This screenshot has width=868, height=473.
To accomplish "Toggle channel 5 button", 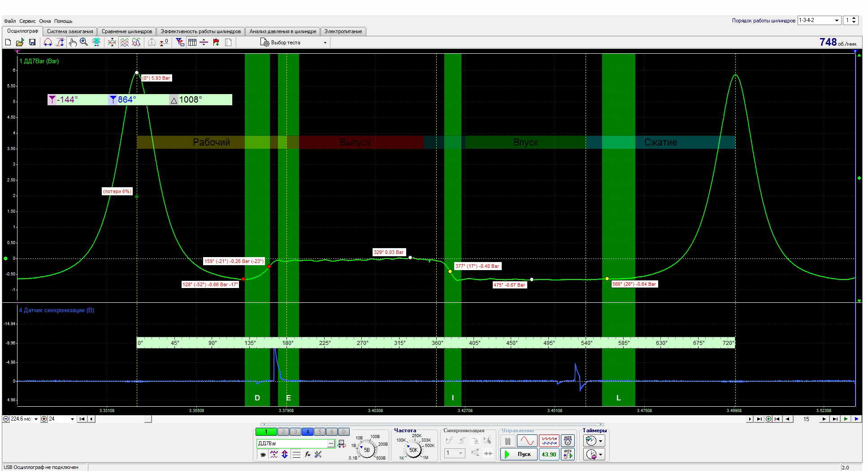I will click(320, 432).
